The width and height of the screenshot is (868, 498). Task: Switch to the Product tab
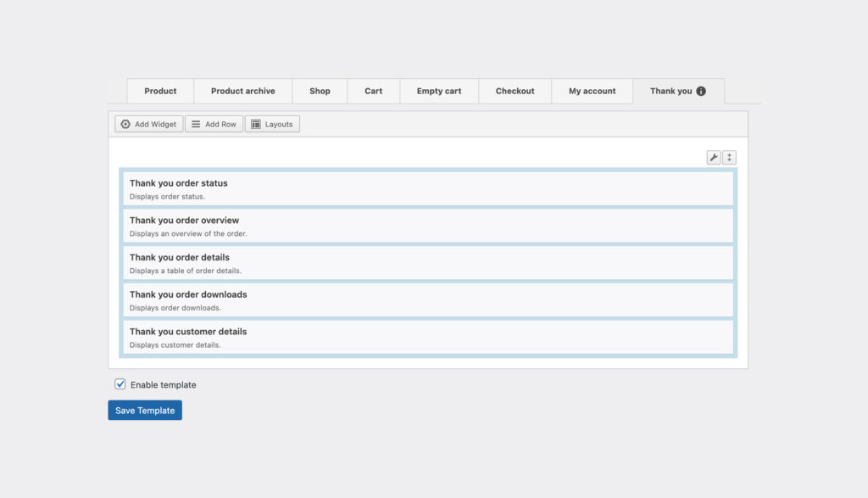[x=160, y=92]
